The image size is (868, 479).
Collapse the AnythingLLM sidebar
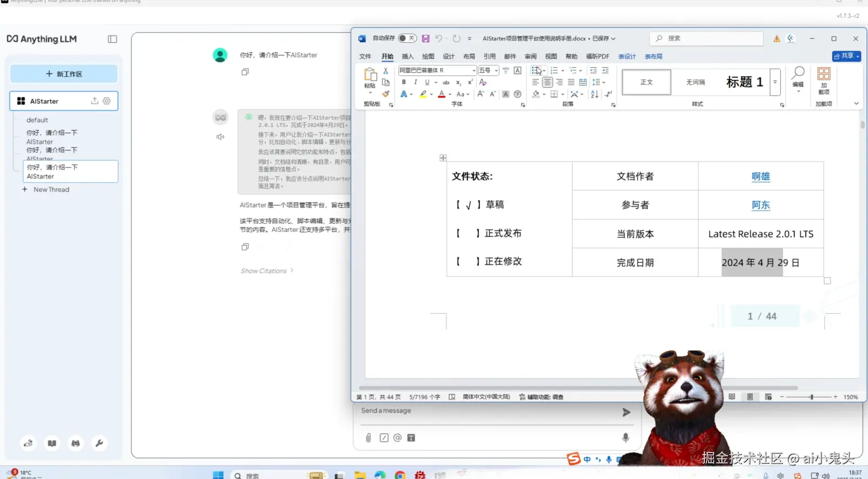[113, 39]
